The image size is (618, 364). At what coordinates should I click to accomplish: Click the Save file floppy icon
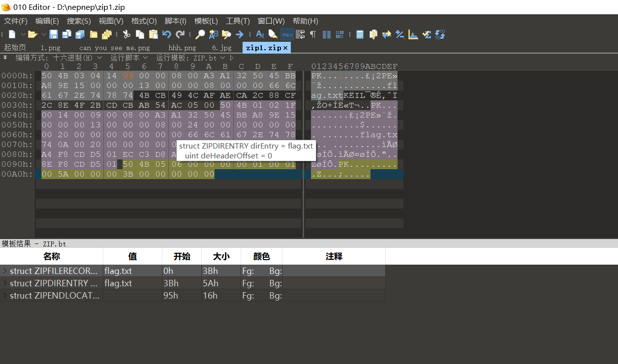click(54, 34)
